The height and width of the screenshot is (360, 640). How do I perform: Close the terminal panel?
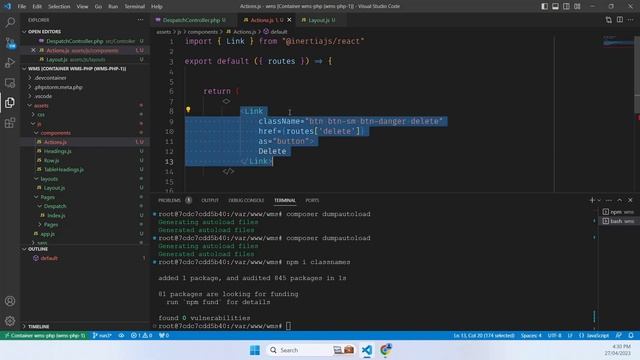pyautogui.click(x=630, y=200)
